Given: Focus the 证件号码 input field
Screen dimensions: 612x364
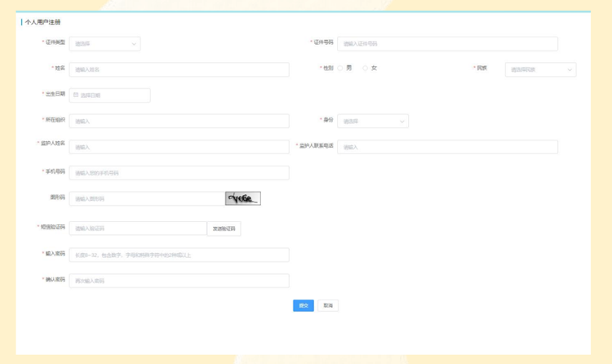Looking at the screenshot, I should (x=447, y=44).
